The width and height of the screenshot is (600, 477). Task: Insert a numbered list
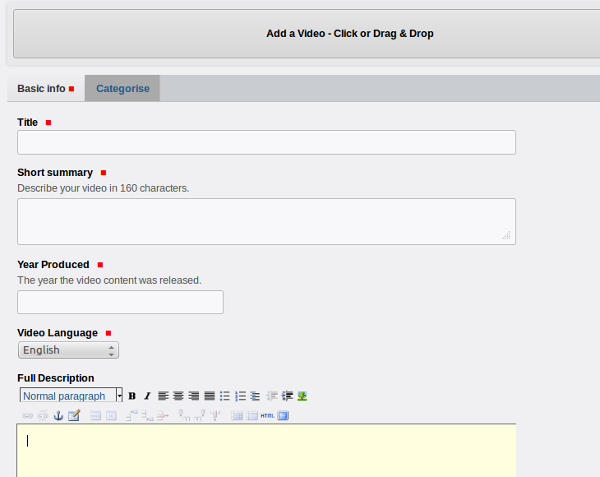click(x=240, y=396)
